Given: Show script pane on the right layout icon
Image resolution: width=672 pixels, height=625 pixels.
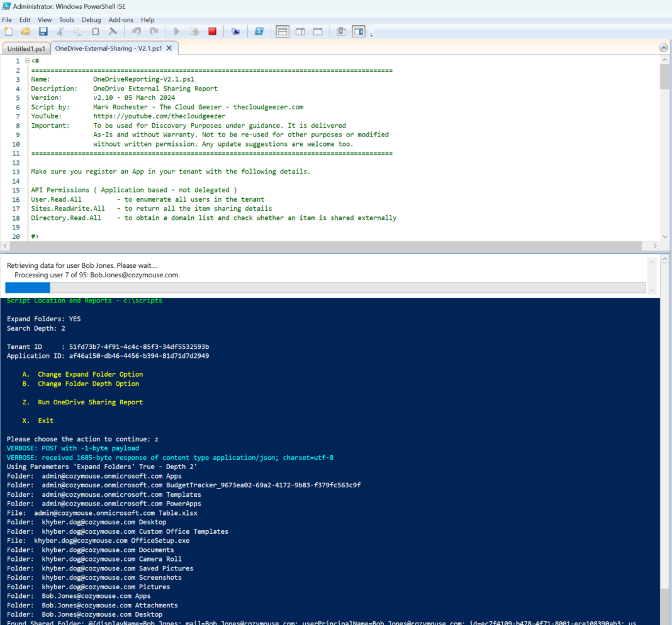Looking at the screenshot, I should pyautogui.click(x=300, y=31).
